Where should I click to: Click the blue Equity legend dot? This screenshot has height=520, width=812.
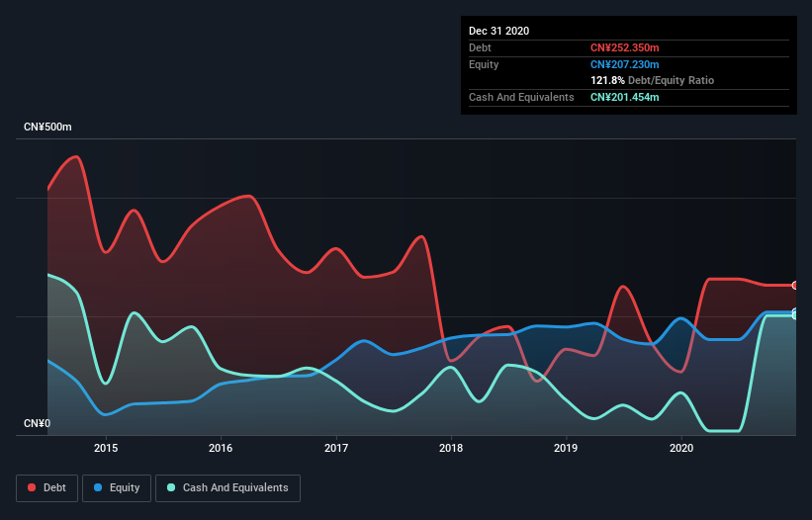click(x=98, y=487)
